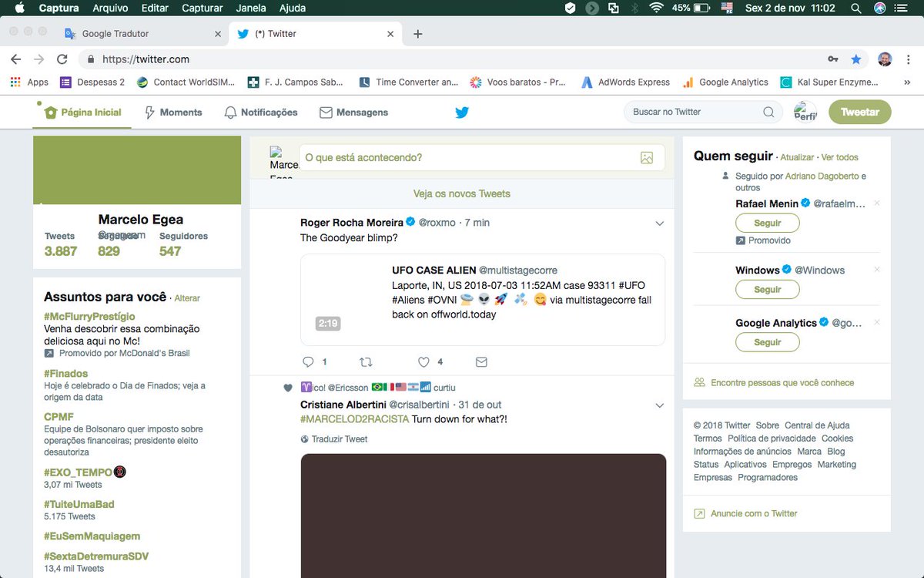
Task: Bookmark the page using the star icon
Action: click(856, 59)
